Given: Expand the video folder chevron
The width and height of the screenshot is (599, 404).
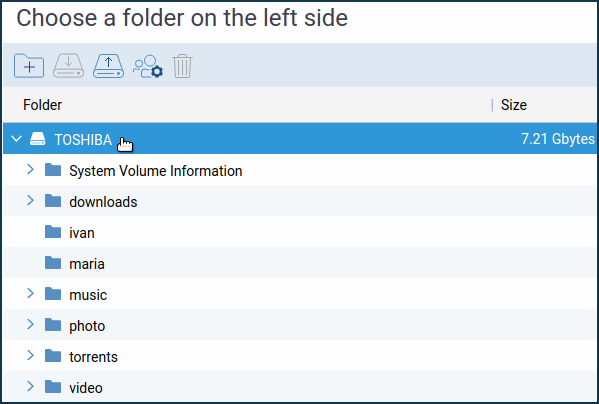Looking at the screenshot, I should [31, 386].
